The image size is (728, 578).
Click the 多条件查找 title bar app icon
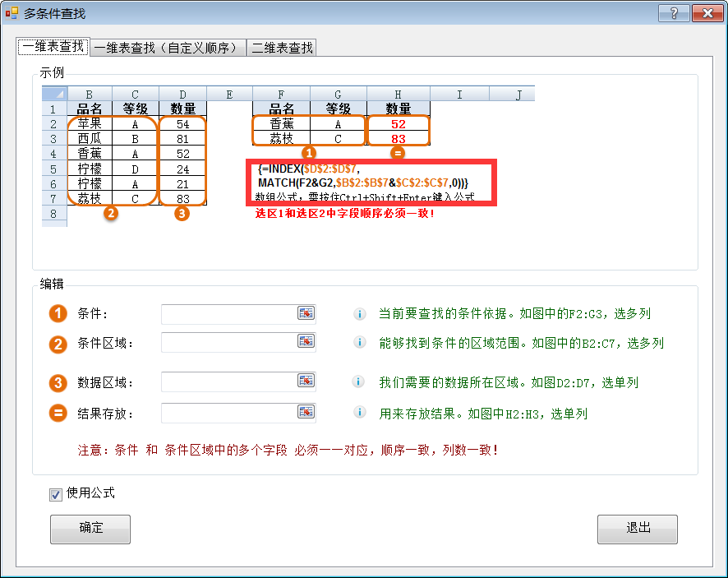pos(12,13)
